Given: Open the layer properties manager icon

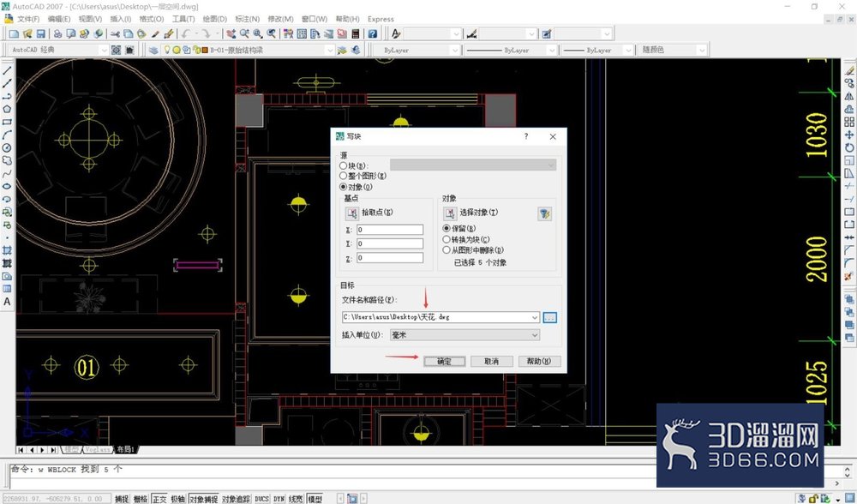Looking at the screenshot, I should pos(153,50).
